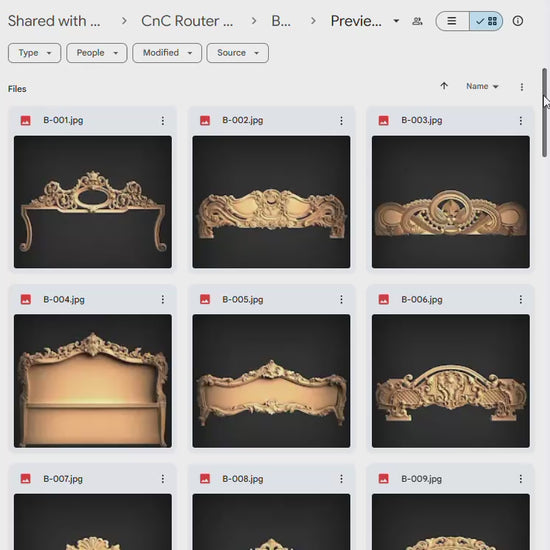Open more actions for B-008.jpg
The image size is (550, 550).
341,479
